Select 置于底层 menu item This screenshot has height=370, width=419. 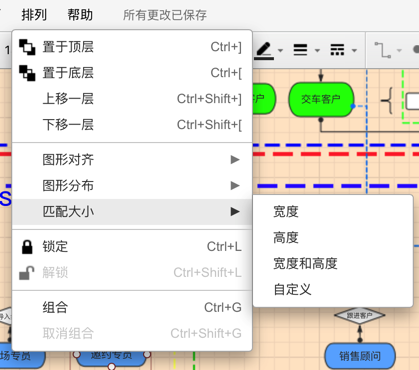pyautogui.click(x=132, y=73)
